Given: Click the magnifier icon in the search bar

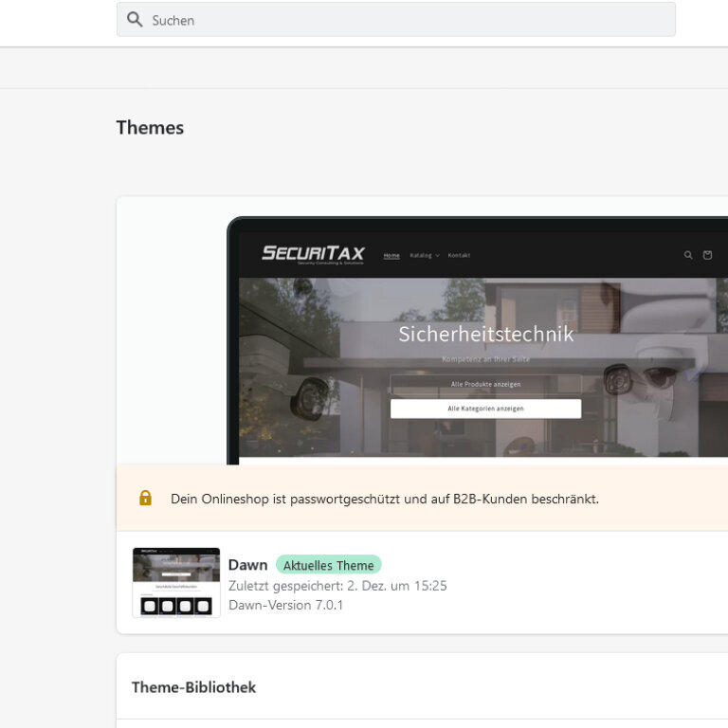Looking at the screenshot, I should (x=135, y=20).
